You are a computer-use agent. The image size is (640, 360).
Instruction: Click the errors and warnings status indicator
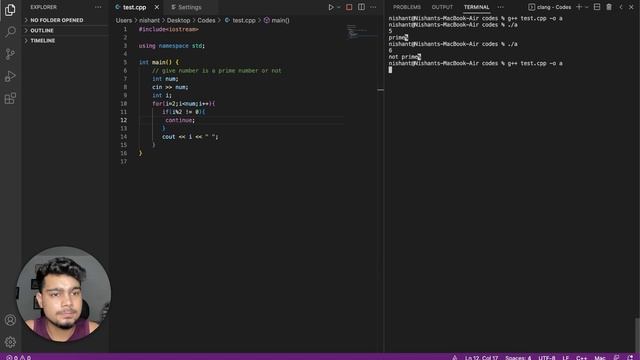(x=19, y=357)
